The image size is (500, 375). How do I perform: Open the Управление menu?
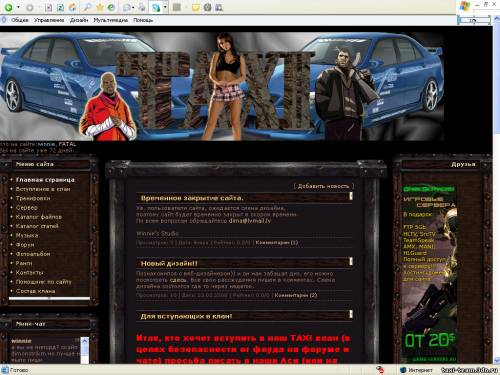tap(49, 20)
